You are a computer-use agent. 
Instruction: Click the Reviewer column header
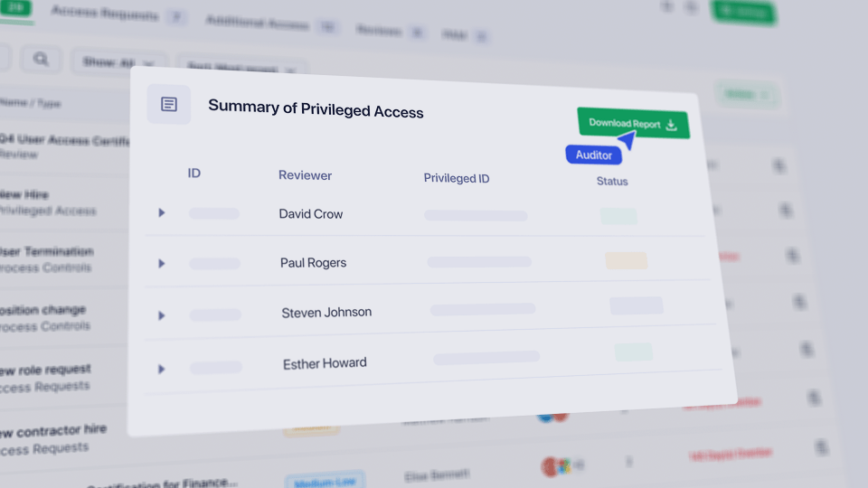coord(305,175)
